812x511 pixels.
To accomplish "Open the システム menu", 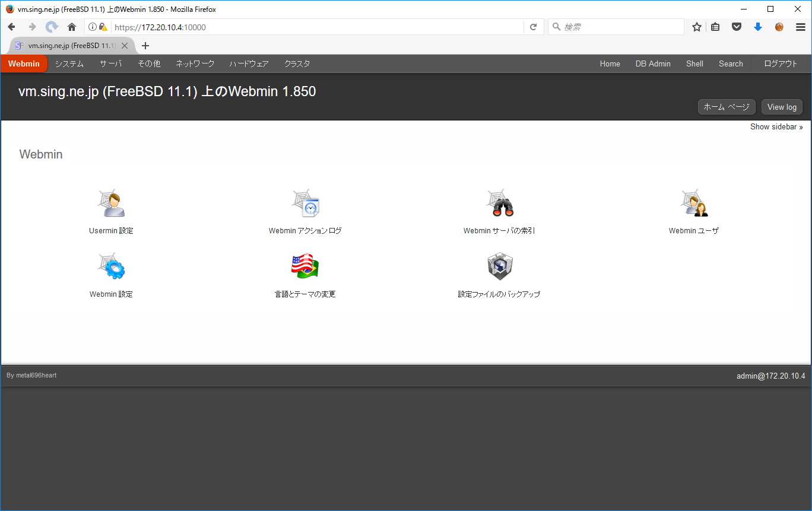I will coord(69,64).
